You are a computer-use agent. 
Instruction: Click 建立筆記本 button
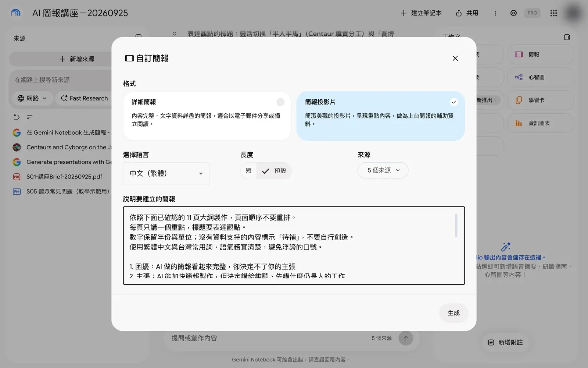421,13
